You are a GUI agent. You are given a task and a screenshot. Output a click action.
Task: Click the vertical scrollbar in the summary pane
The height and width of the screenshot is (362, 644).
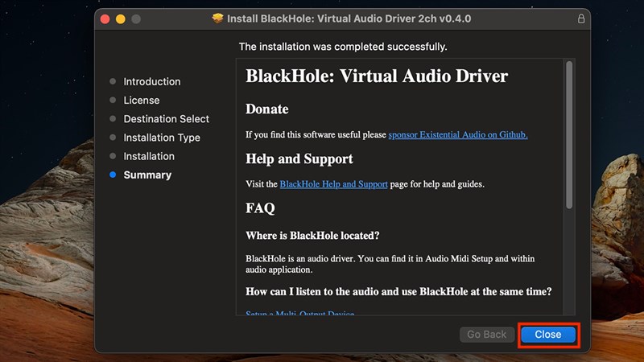point(569,137)
